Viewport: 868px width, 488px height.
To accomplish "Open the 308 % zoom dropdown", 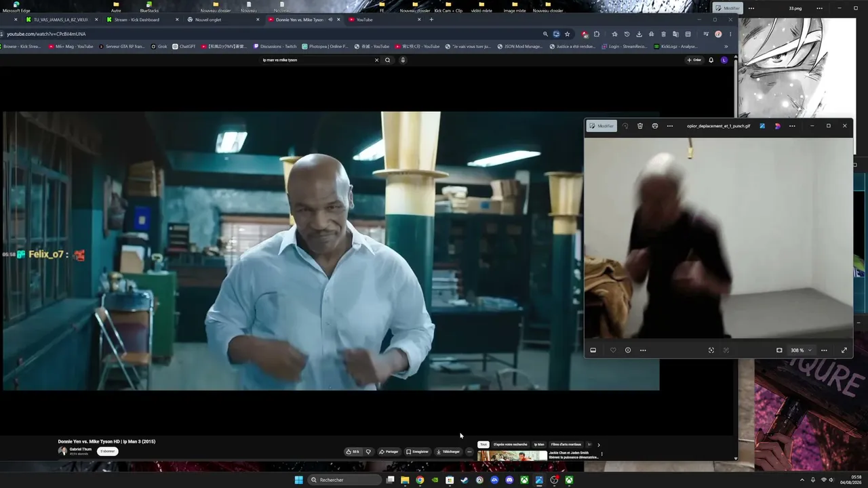I will [801, 350].
